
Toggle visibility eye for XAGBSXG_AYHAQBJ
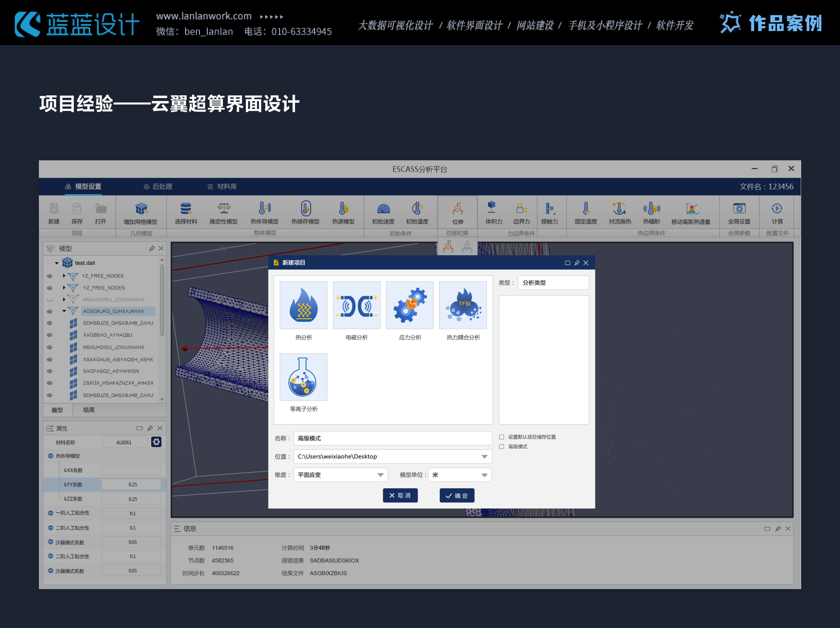click(x=49, y=335)
